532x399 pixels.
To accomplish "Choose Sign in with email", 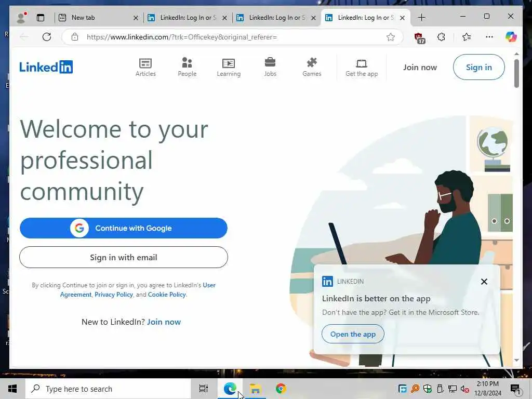I will tap(124, 258).
